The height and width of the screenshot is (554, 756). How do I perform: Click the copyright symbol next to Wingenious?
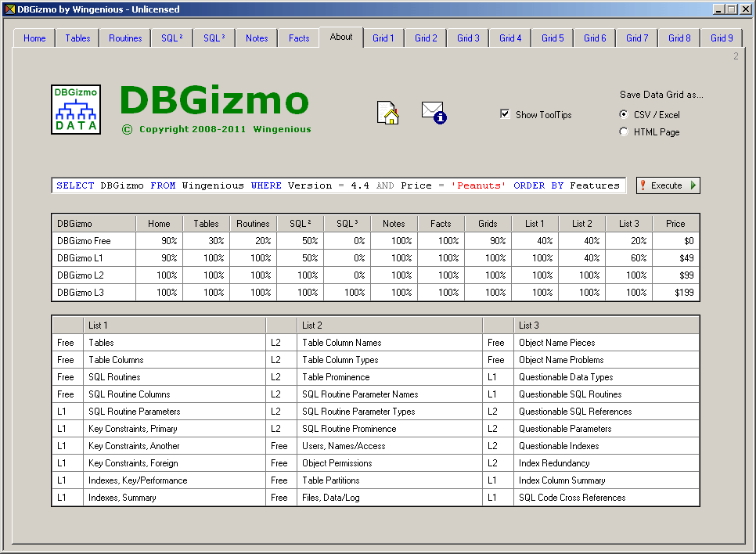tap(128, 130)
